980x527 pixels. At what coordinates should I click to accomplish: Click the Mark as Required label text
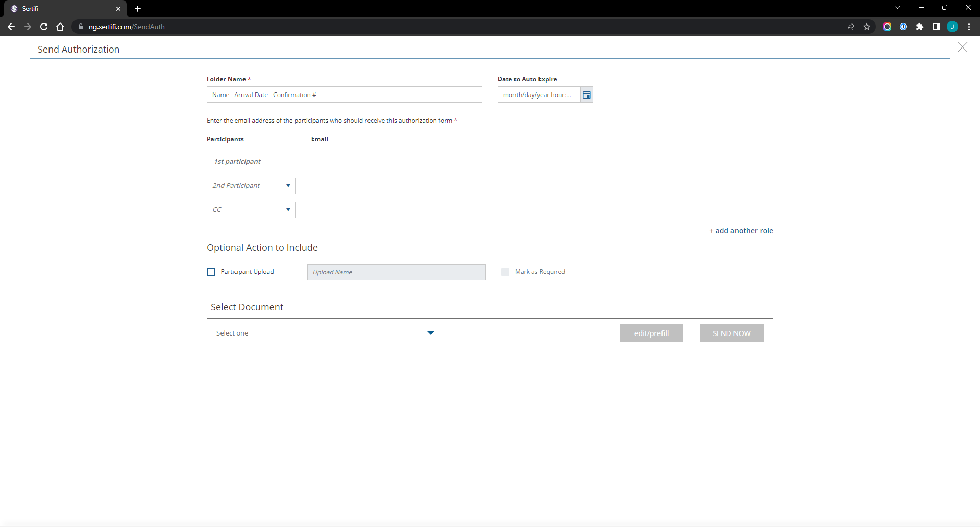[x=540, y=272]
